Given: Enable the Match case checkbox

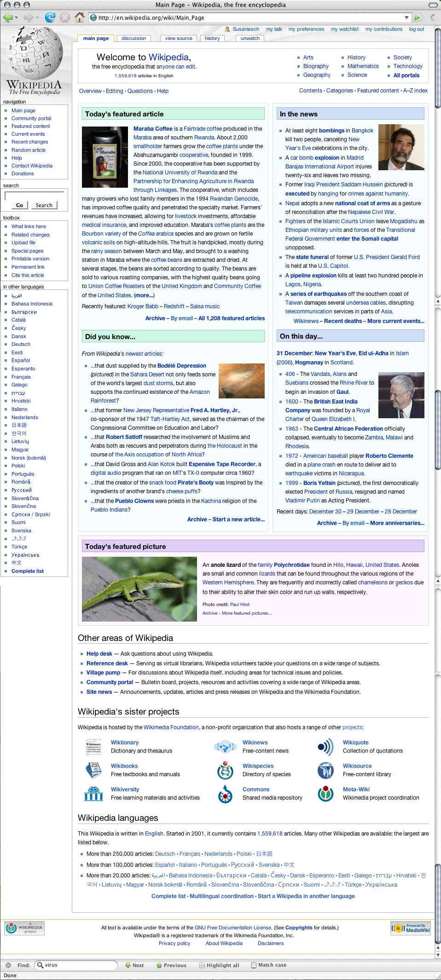Looking at the screenshot, I should [254, 965].
